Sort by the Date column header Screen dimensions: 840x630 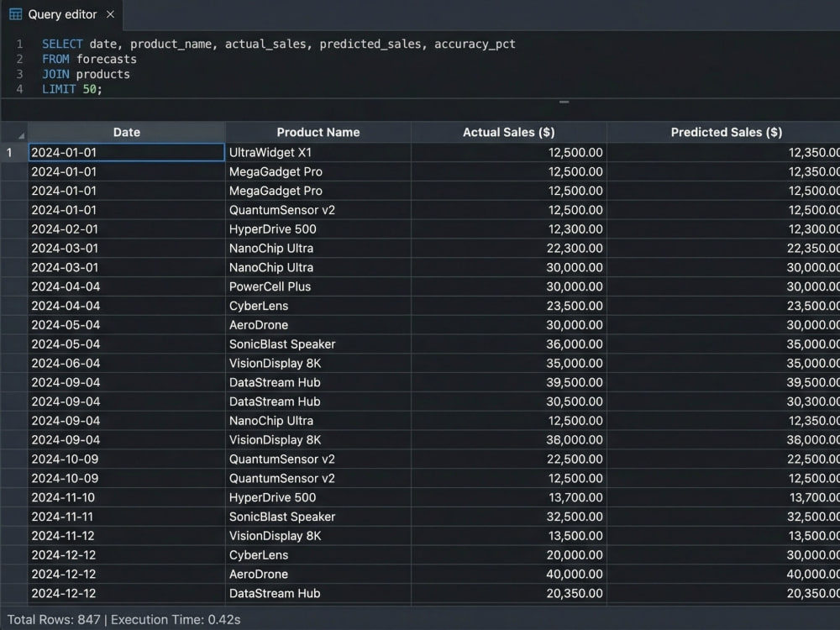[x=127, y=133]
